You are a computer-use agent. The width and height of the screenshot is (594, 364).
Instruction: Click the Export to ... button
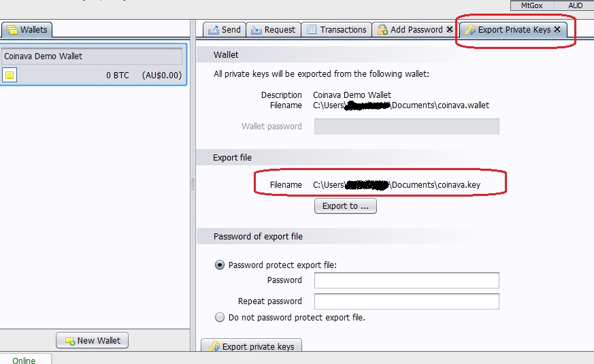(x=346, y=206)
